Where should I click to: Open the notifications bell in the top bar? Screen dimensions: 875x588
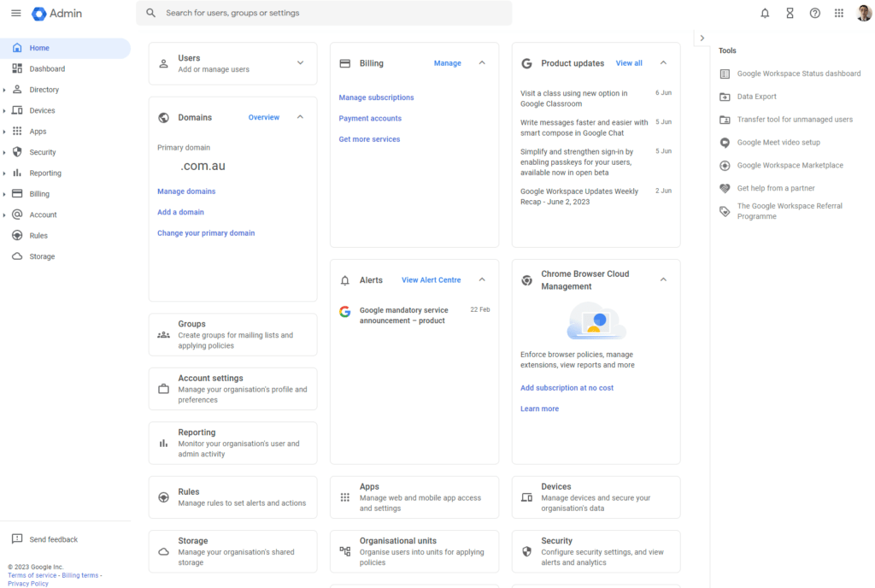(x=765, y=13)
